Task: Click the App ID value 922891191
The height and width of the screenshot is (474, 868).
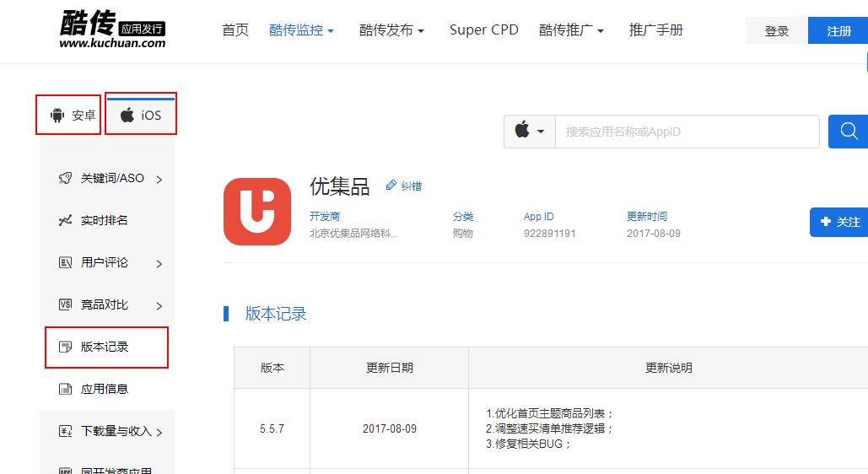Action: (x=550, y=233)
